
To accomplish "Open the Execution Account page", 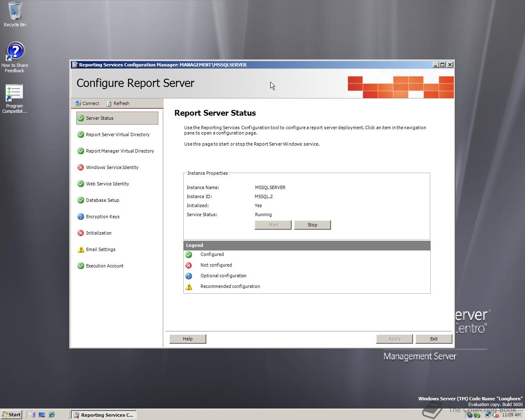I will pyautogui.click(x=100, y=266).
